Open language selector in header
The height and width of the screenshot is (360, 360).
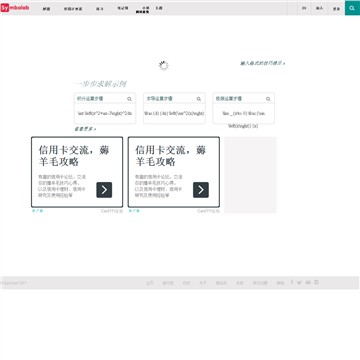[304, 8]
